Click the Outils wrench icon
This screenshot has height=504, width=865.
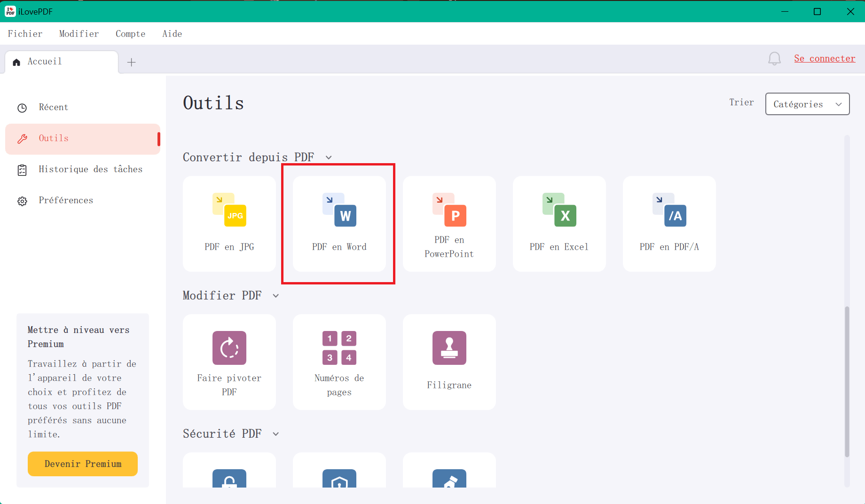pyautogui.click(x=22, y=139)
